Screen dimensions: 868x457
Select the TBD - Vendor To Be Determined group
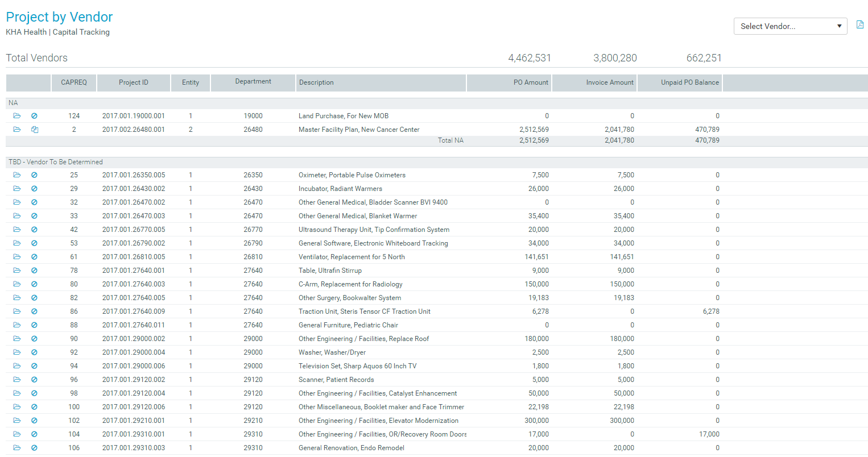point(437,162)
